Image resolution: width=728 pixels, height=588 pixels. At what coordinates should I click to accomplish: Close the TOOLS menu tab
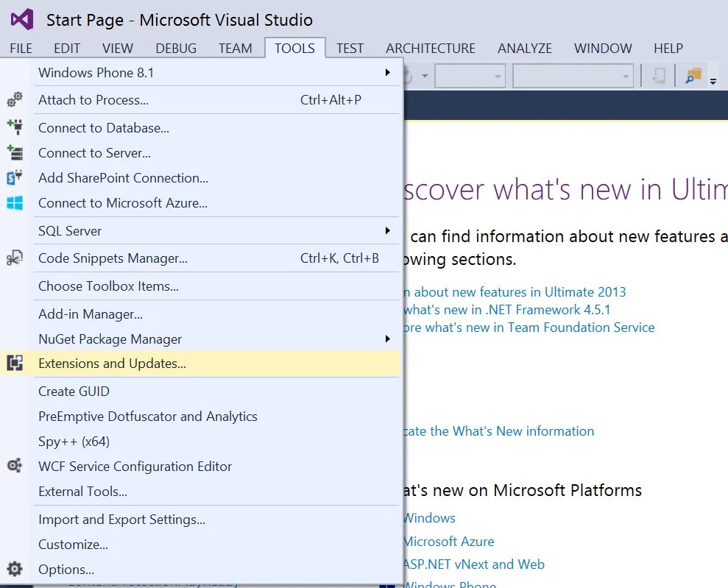[295, 49]
